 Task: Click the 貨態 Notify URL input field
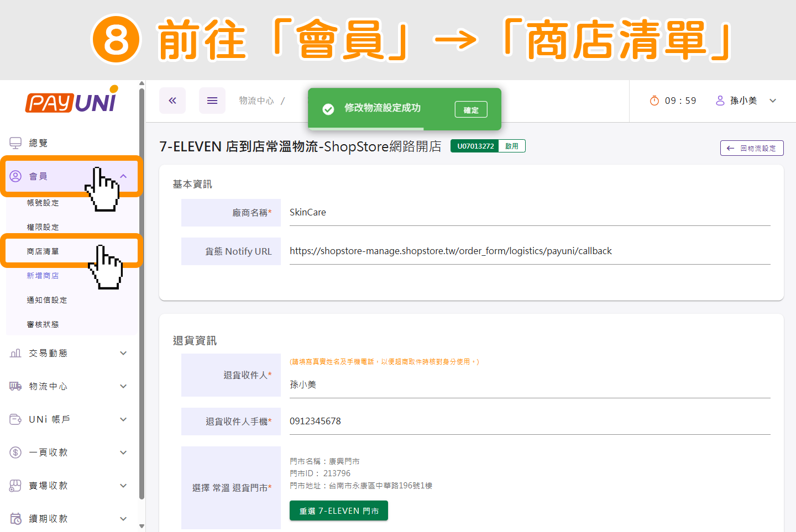[x=530, y=251]
